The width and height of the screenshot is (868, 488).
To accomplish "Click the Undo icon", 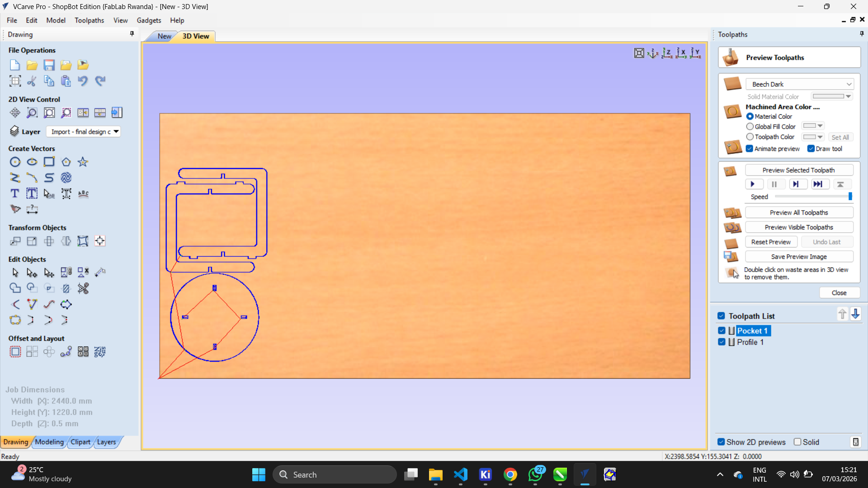I will coord(83,81).
